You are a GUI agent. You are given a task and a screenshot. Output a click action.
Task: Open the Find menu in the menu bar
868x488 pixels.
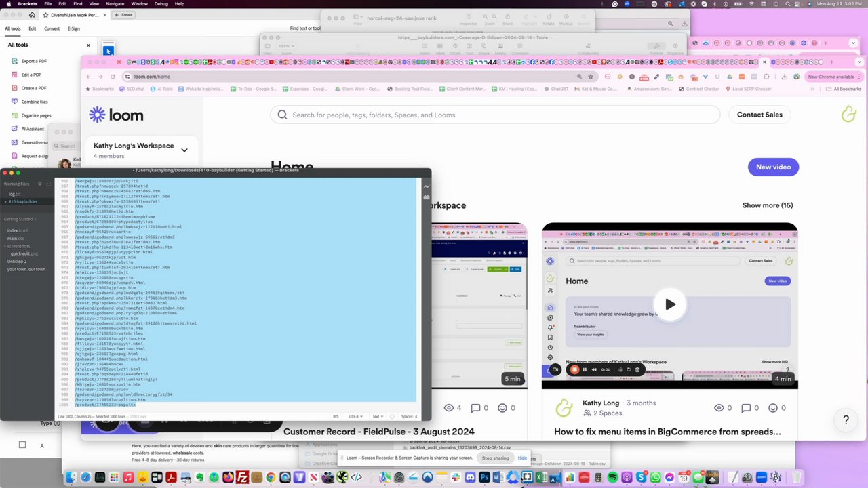(78, 3)
